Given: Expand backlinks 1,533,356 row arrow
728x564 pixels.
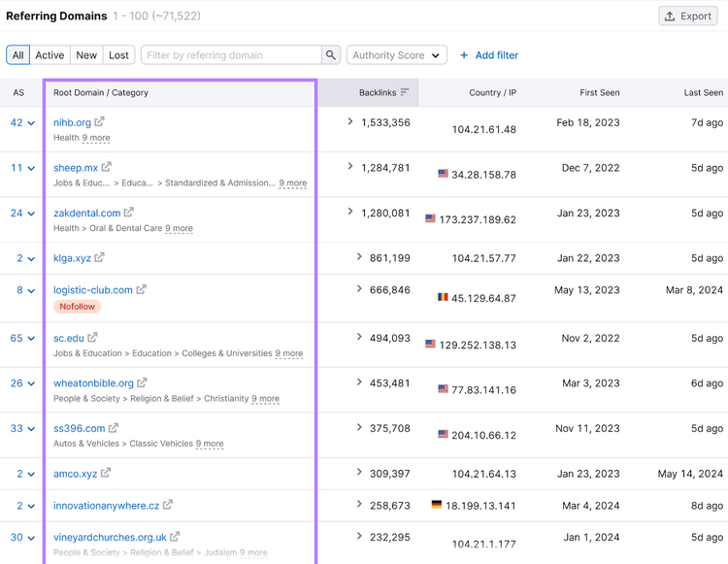Looking at the screenshot, I should click(350, 121).
